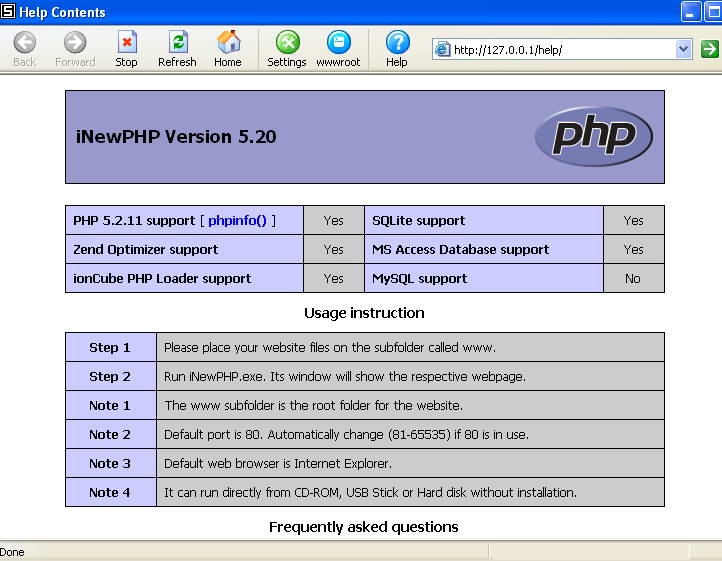The image size is (722, 561).
Task: Click the 'Yes' value for MS Access Database
Action: pyautogui.click(x=634, y=250)
